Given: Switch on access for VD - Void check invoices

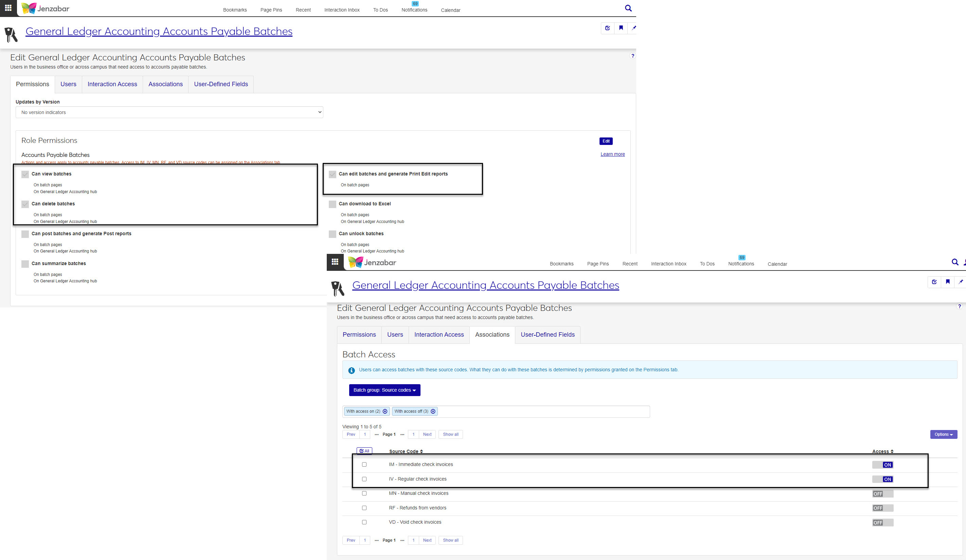Looking at the screenshot, I should tap(882, 522).
